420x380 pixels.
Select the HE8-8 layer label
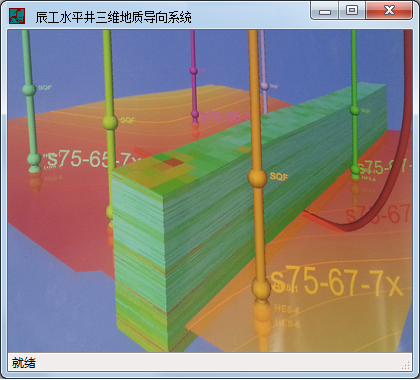[287, 323]
